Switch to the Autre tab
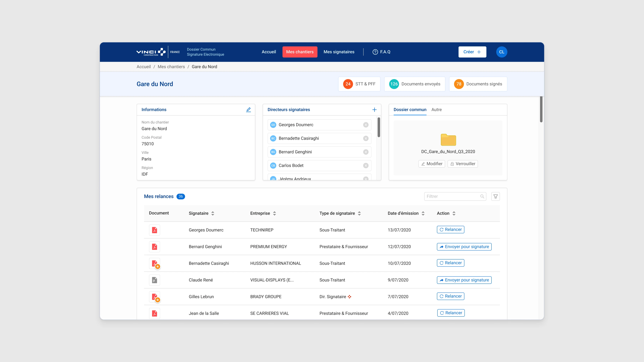Screen dimensions: 644x362 pos(436,109)
